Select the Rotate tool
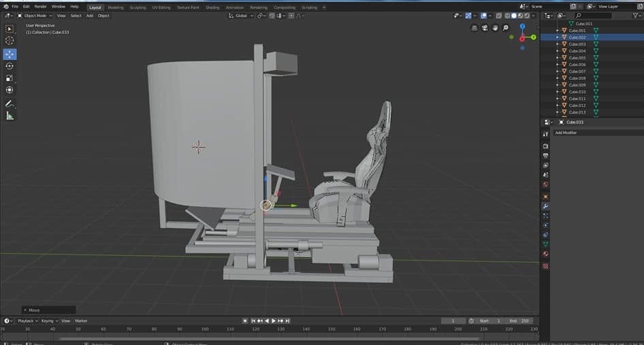644x345 pixels. 10,66
